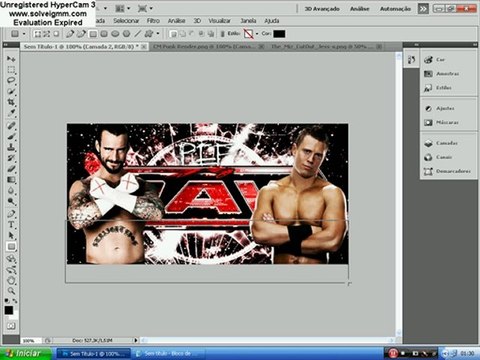Toggle Quick Mask mode
The image size is (480, 360).
(x=11, y=326)
